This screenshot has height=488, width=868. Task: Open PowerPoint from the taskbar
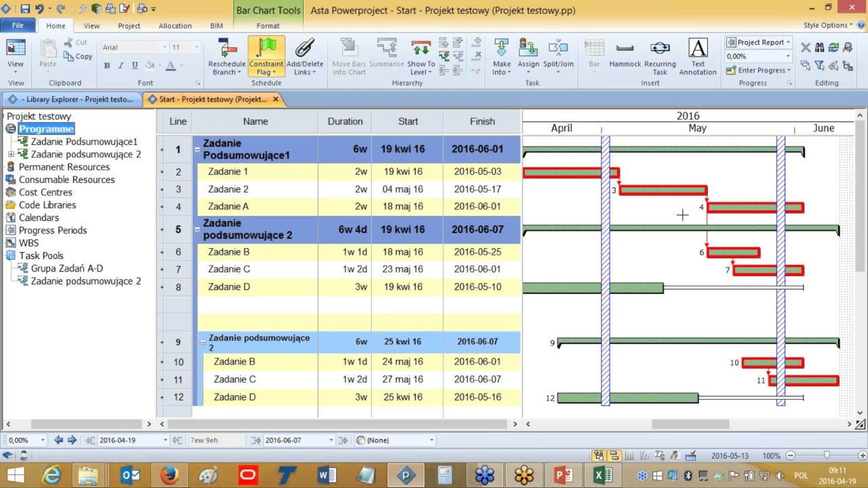point(564,474)
